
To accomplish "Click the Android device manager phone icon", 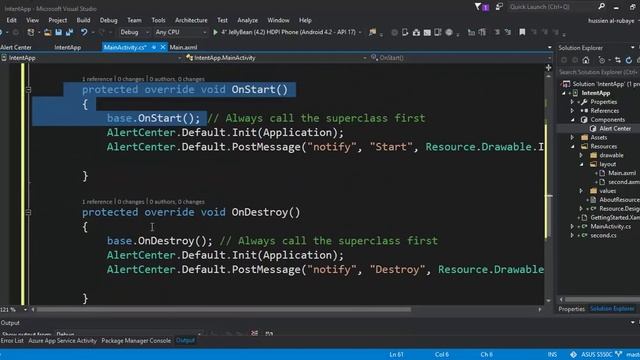I will pos(405,32).
